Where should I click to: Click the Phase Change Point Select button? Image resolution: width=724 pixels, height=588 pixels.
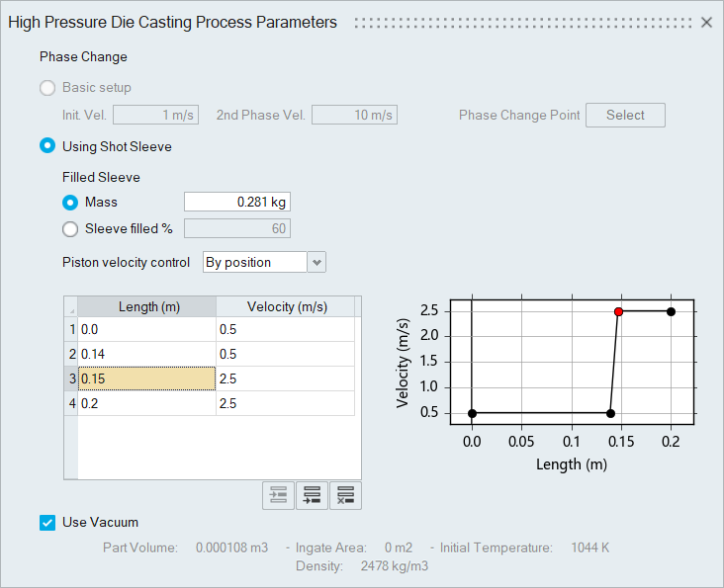625,116
